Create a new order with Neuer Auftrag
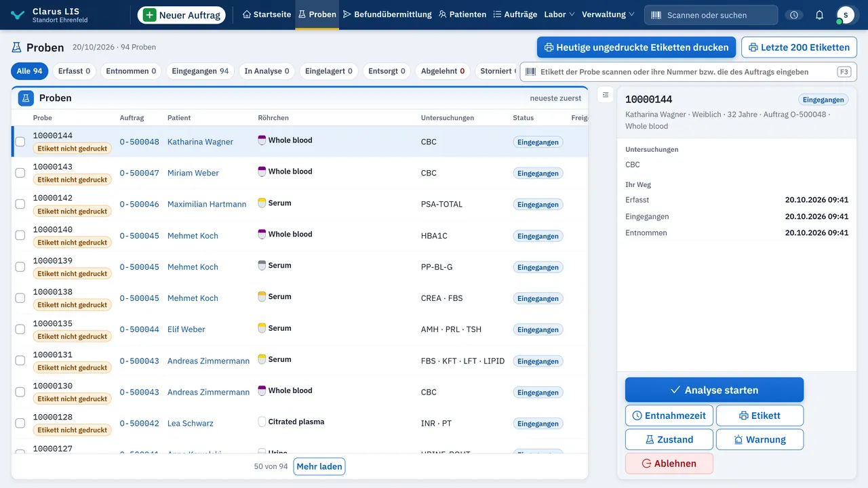The image size is (868, 488). pos(182,15)
